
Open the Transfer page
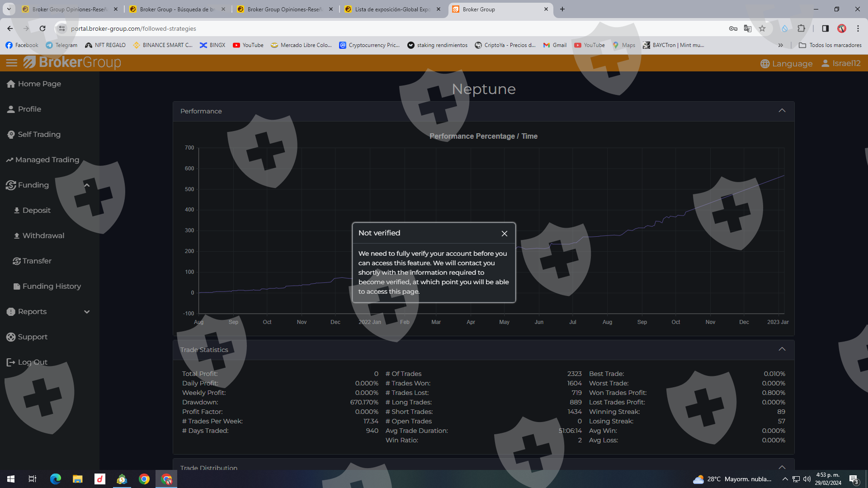[x=37, y=261]
